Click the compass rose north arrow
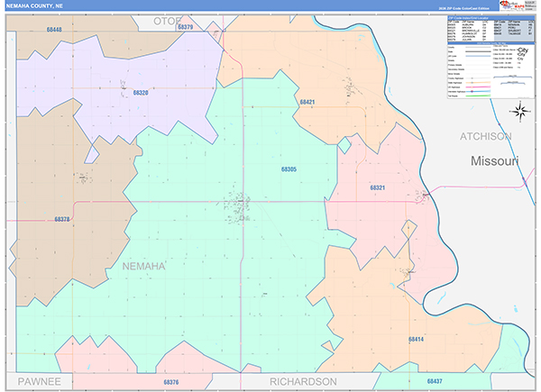This screenshot has height=392, width=541. 519,111
